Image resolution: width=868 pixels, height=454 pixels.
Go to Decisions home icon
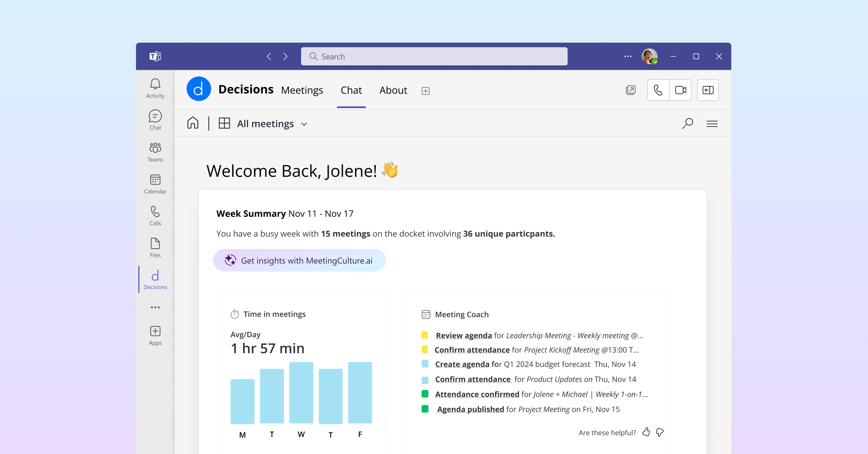193,123
